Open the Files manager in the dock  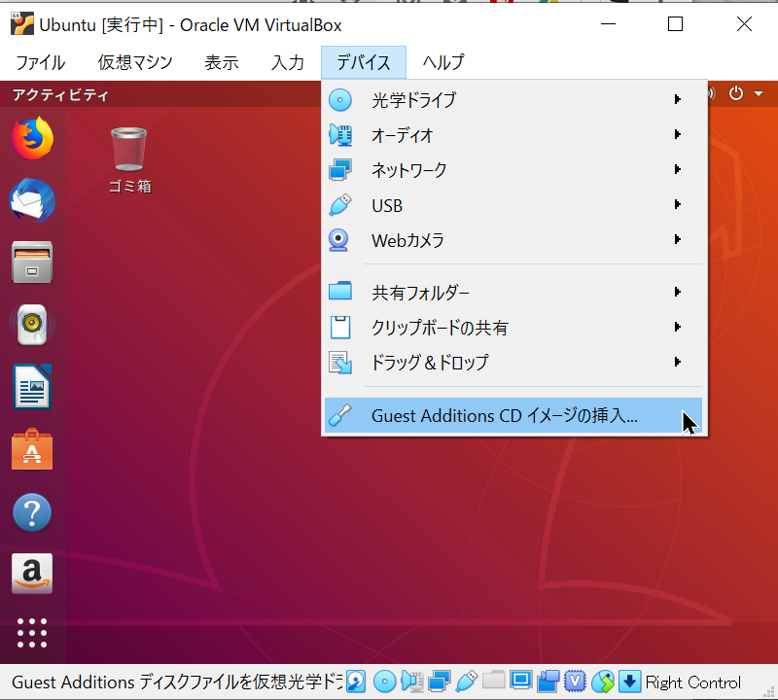(32, 262)
